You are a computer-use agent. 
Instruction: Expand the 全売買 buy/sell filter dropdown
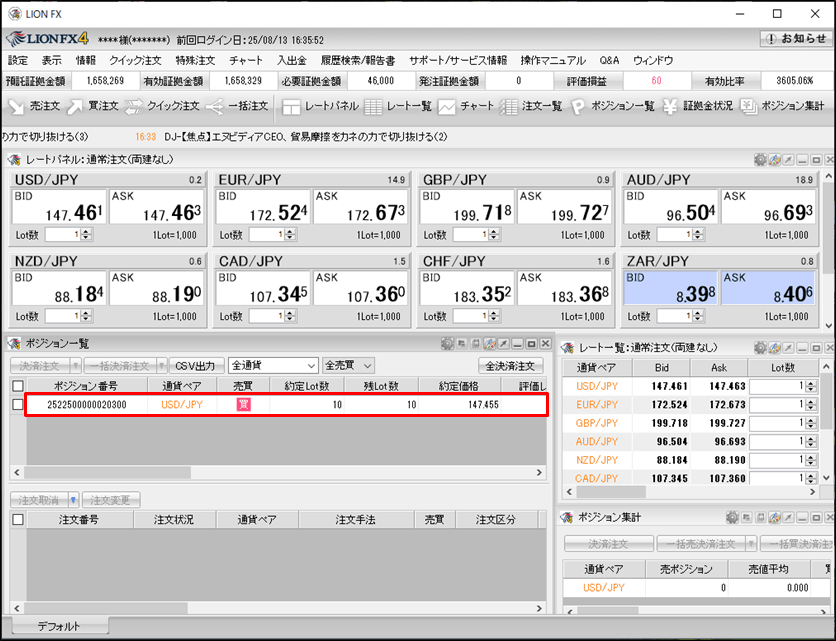[367, 366]
